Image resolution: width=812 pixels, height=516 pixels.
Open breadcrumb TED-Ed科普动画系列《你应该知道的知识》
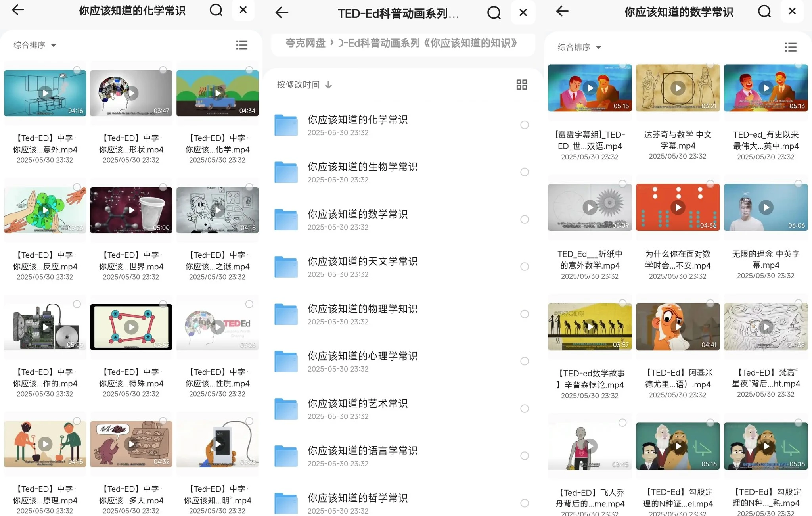click(x=427, y=43)
